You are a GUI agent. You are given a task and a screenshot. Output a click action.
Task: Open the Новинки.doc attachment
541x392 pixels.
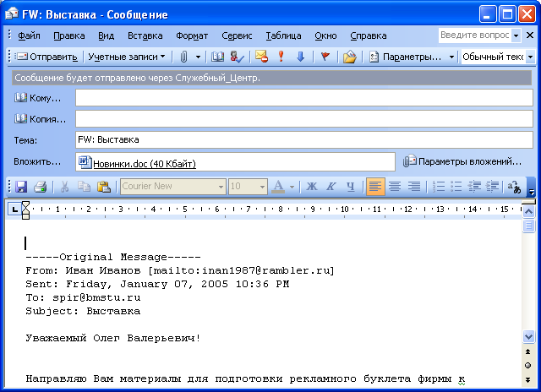point(137,163)
